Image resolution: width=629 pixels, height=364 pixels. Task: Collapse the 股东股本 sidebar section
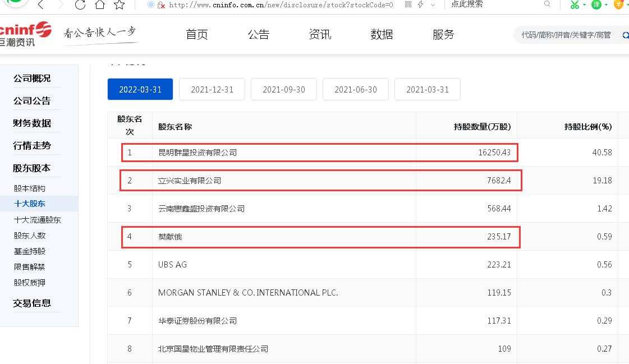click(x=32, y=168)
